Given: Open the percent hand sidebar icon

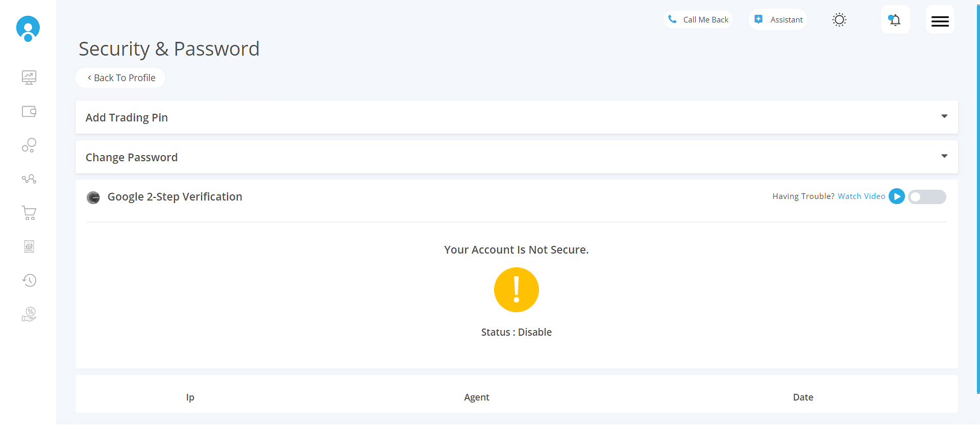Looking at the screenshot, I should coord(29,314).
